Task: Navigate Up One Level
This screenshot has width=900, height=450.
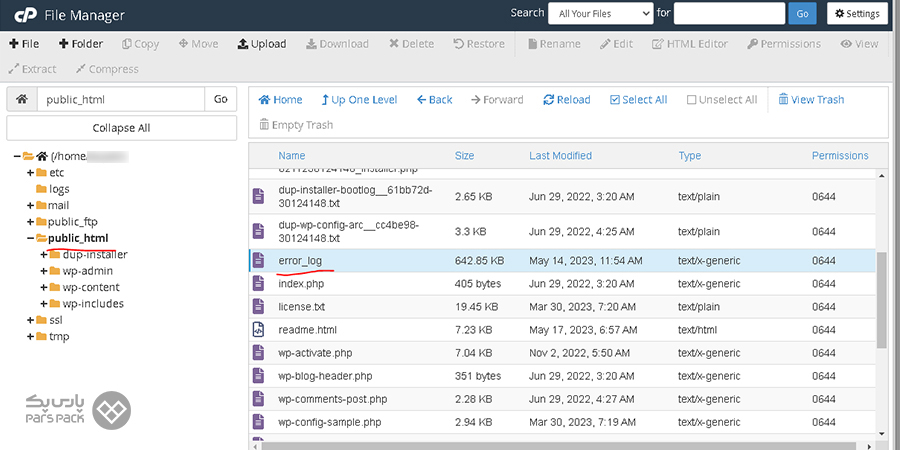Action: 359,99
